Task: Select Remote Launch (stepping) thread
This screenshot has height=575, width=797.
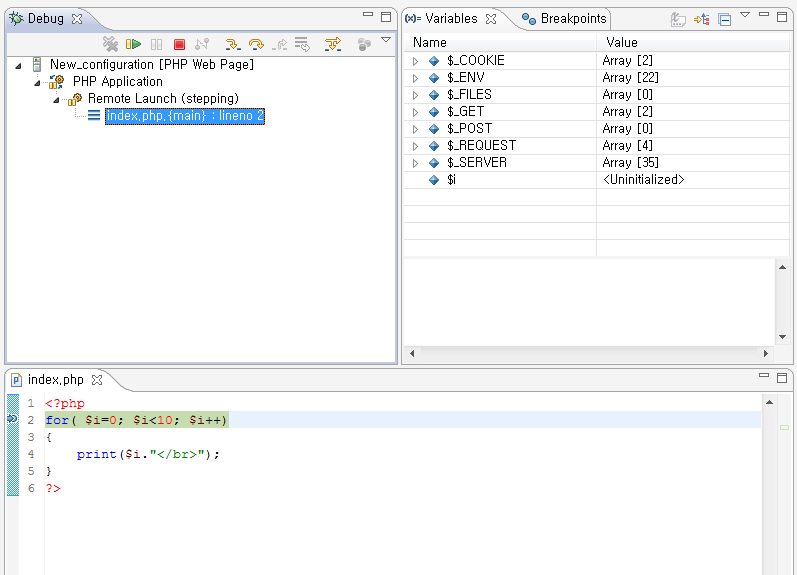Action: tap(163, 98)
